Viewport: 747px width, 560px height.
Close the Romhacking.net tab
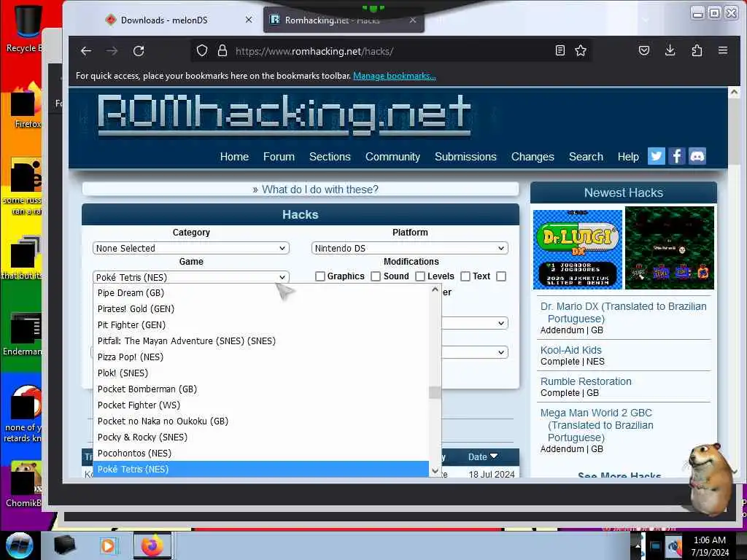pyautogui.click(x=413, y=20)
